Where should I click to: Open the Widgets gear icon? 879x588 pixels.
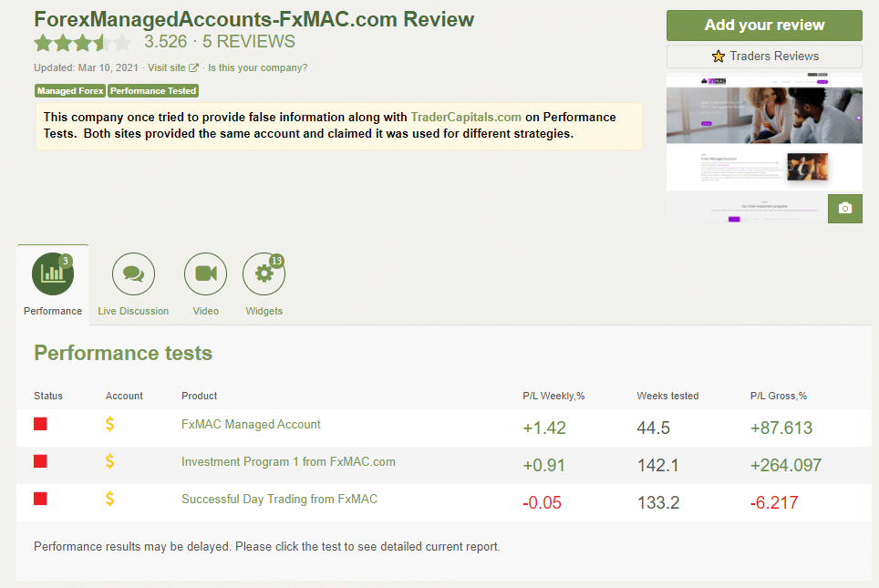click(264, 273)
